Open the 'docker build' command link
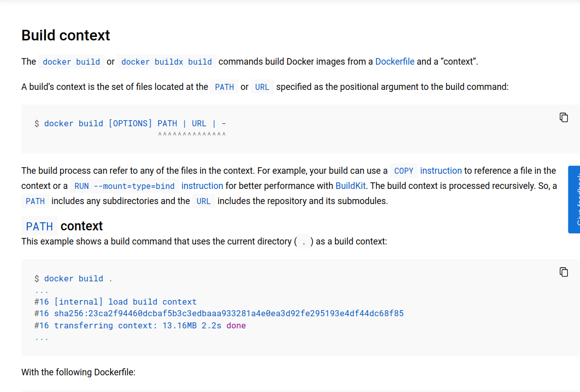580x392 pixels. 71,62
